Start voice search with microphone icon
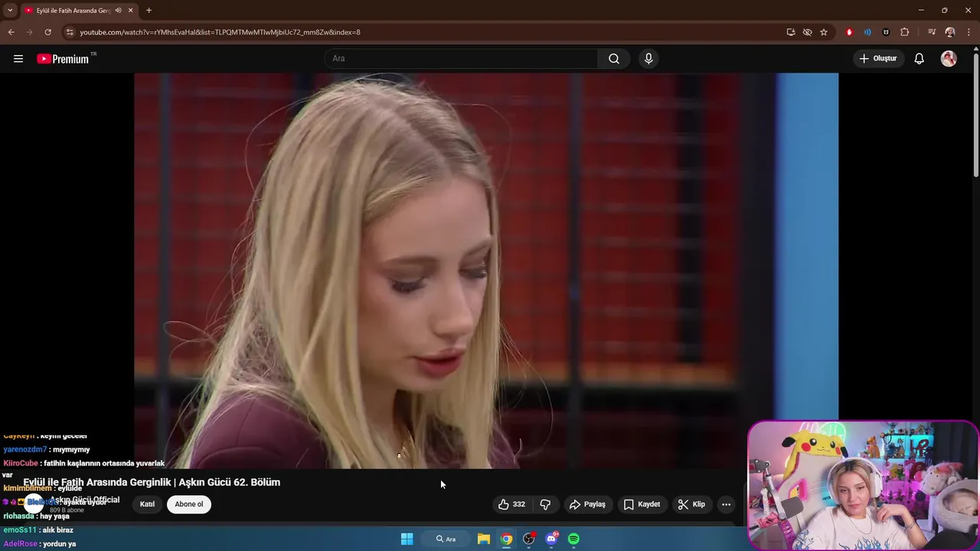This screenshot has width=980, height=551. coord(648,59)
